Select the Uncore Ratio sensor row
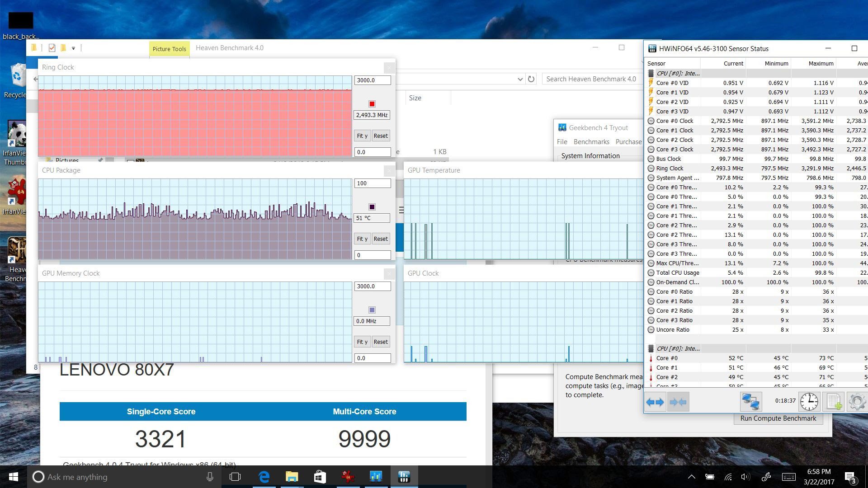The height and width of the screenshot is (488, 868). point(756,330)
